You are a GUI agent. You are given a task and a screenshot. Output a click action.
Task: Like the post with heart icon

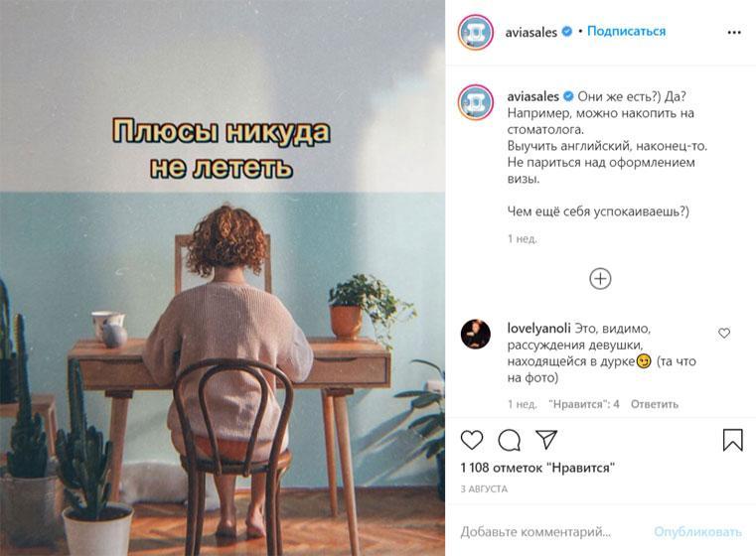[472, 440]
